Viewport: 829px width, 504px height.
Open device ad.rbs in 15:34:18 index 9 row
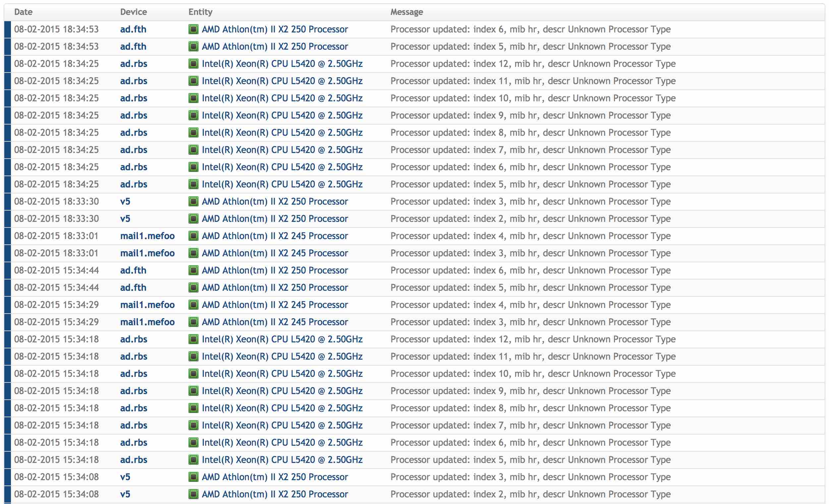tap(134, 391)
